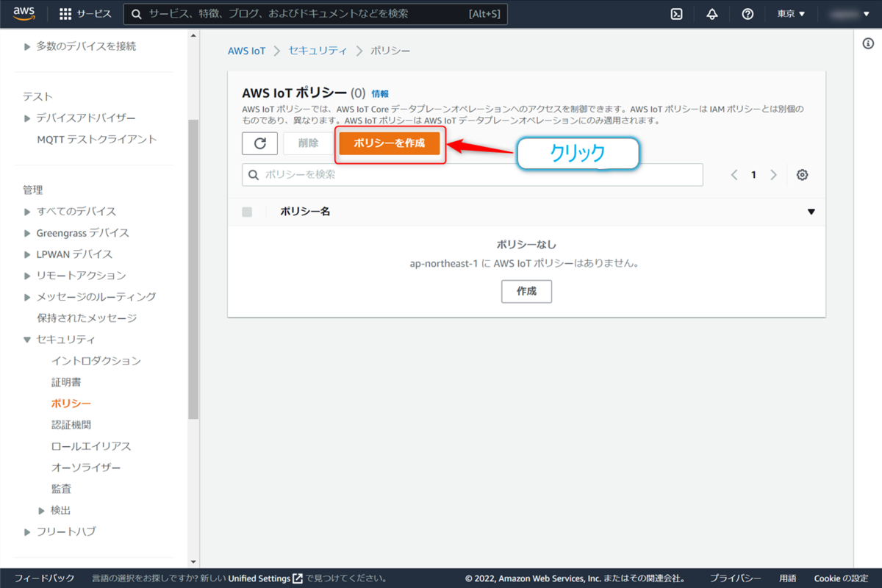Screen dimensions: 882x588
Task: Open the 東京 region dropdown
Action: click(792, 14)
